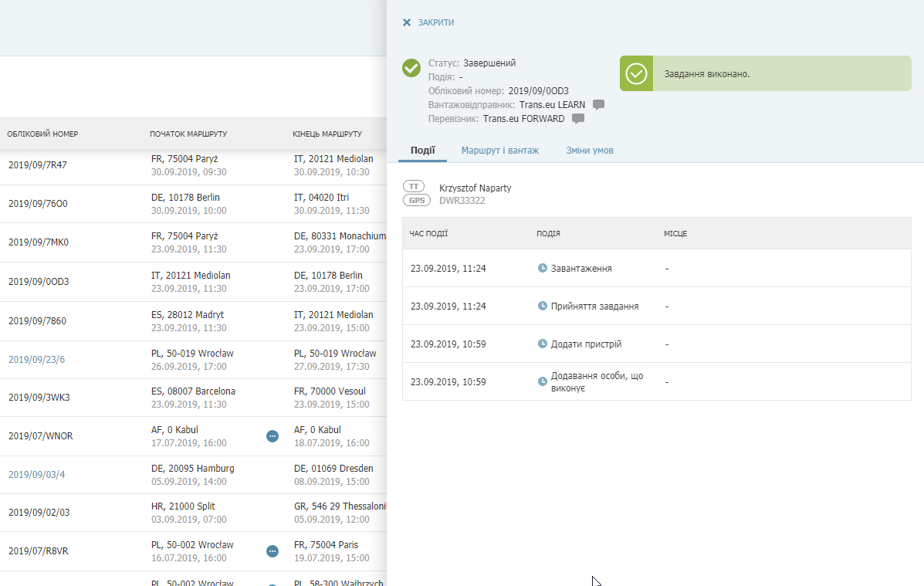This screenshot has width=924, height=586.
Task: Click route end FR, 70000 Vesoul
Action: [330, 391]
